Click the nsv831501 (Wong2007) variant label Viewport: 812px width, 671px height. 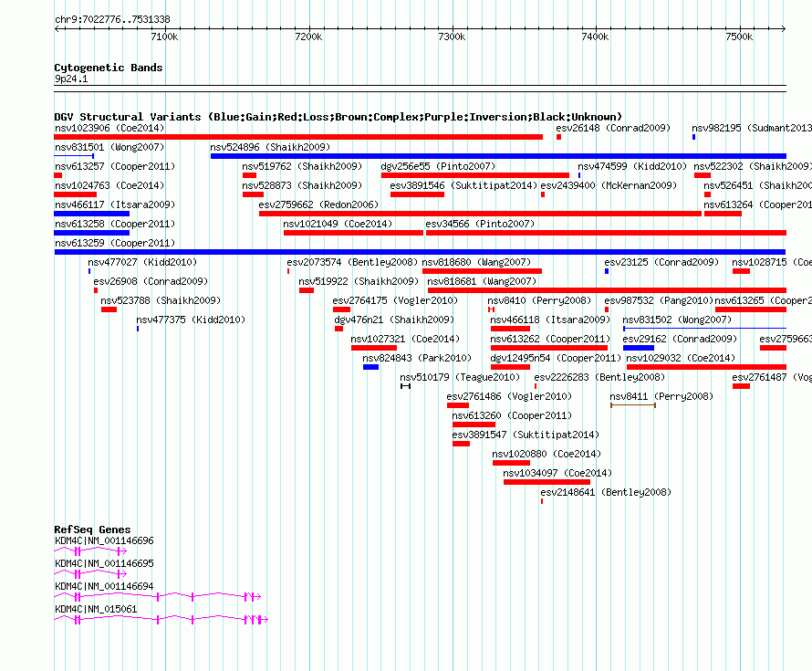click(109, 147)
